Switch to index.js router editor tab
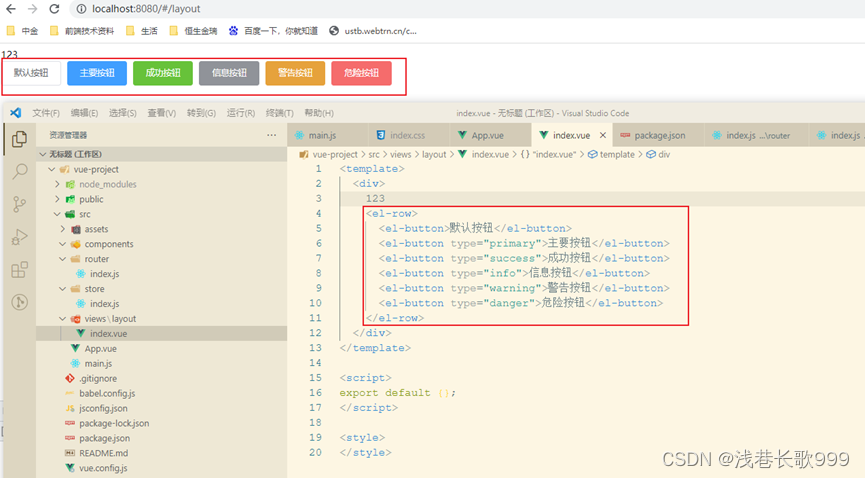This screenshot has width=865, height=478. coord(756,135)
